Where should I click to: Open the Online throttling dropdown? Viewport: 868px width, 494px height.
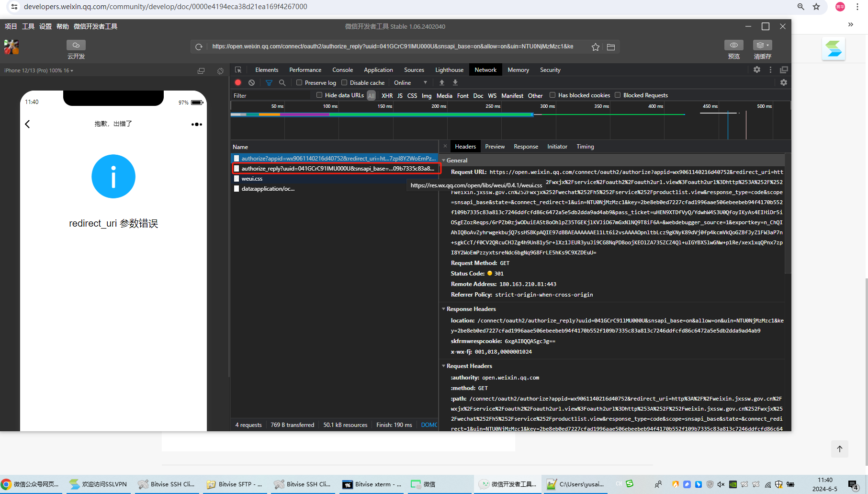pyautogui.click(x=410, y=83)
